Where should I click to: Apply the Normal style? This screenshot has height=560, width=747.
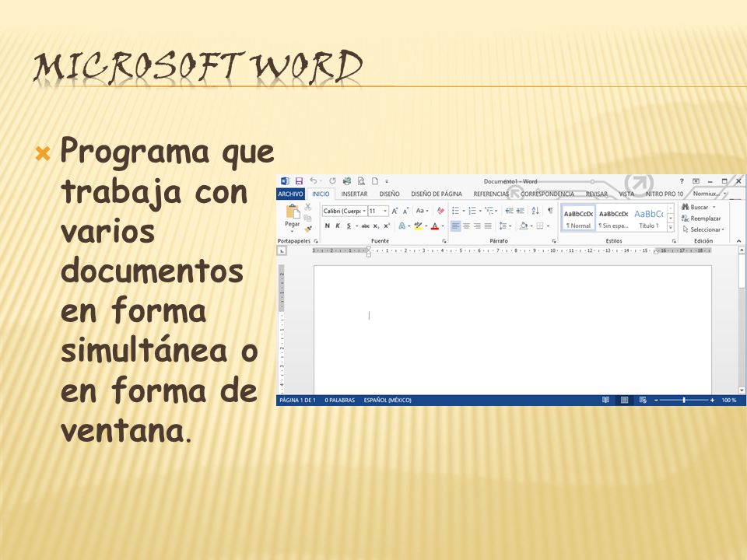click(578, 219)
